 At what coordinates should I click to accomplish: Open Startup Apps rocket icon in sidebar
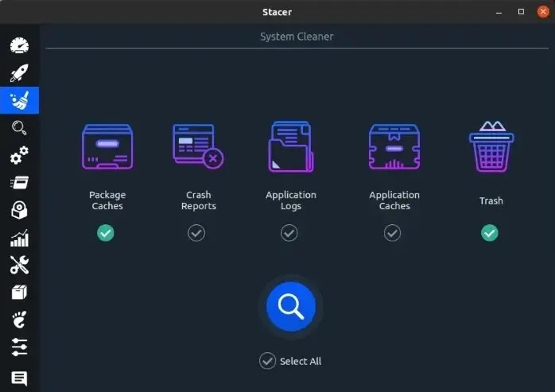[19, 73]
